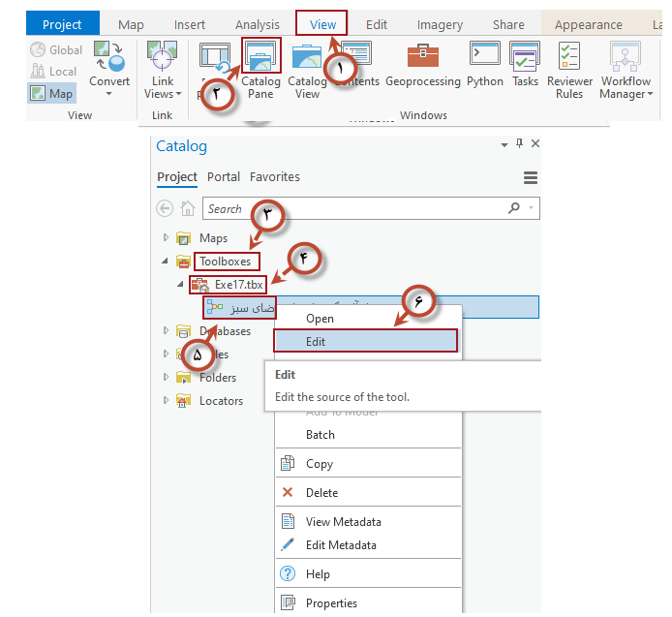
Task: Open Catalog View from the ribbon
Action: pos(307,58)
